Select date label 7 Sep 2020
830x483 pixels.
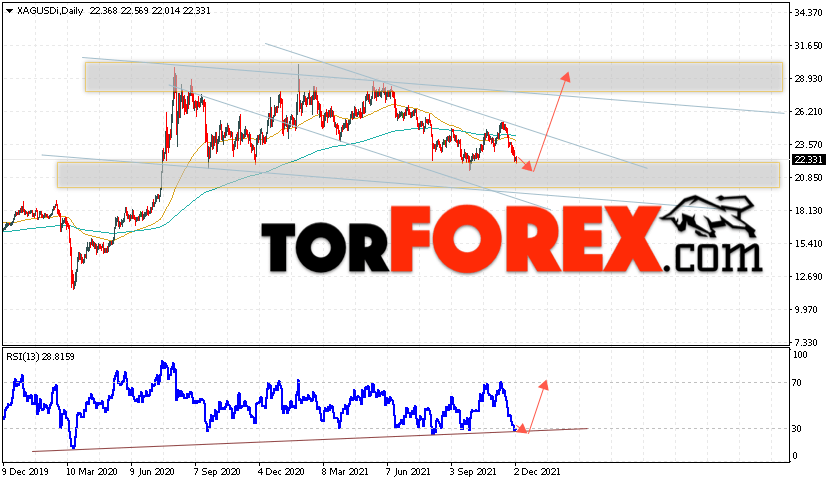[x=217, y=471]
